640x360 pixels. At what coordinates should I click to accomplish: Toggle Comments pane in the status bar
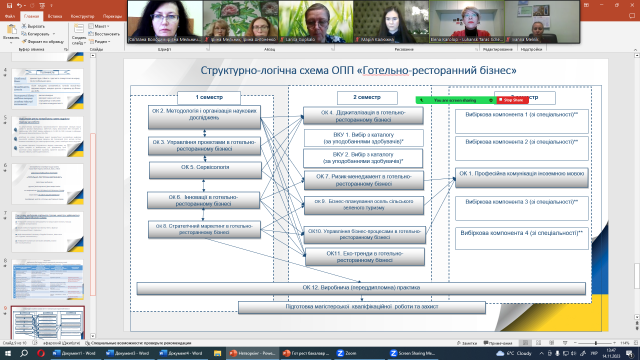click(498, 343)
